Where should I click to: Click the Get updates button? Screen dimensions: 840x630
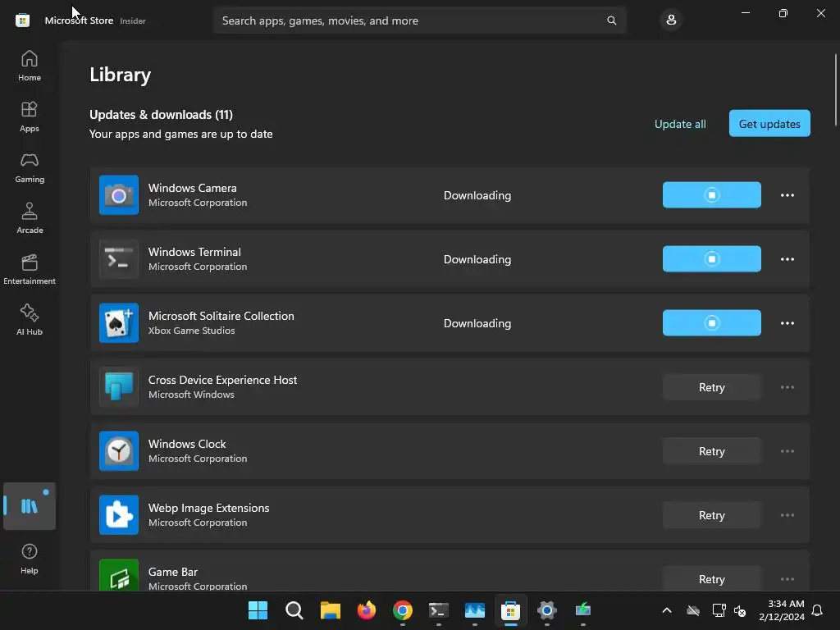(769, 124)
